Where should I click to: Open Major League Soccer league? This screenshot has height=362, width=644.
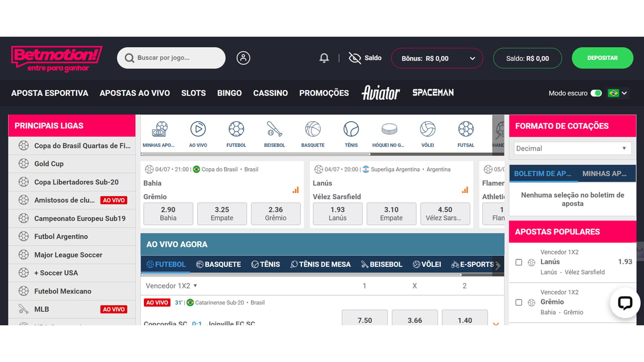click(72, 255)
